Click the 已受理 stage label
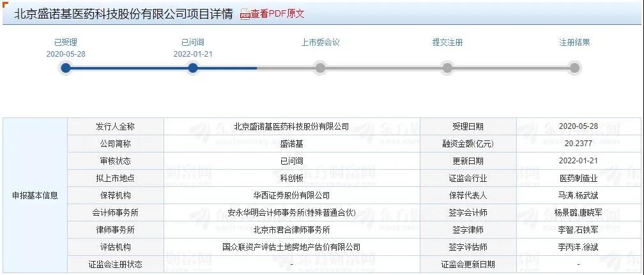644x275 pixels. pyautogui.click(x=66, y=42)
